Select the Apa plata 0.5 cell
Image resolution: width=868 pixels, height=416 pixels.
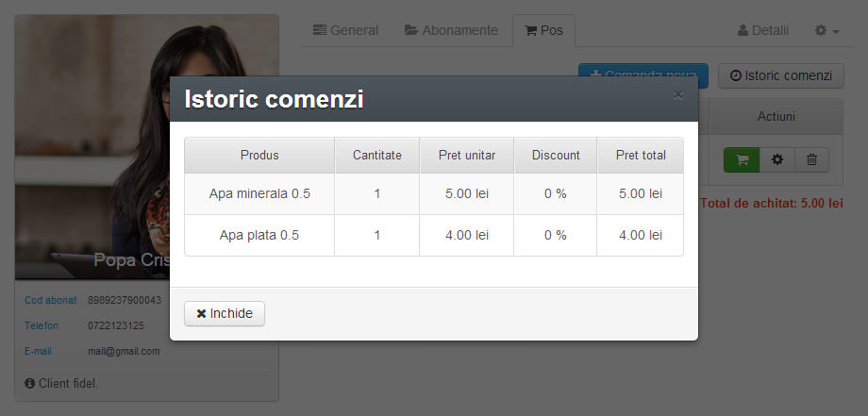coord(259,236)
